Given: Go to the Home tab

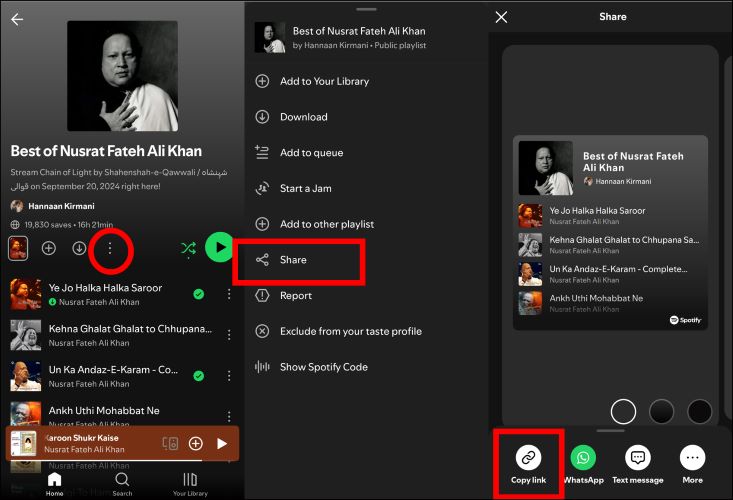Looking at the screenshot, I should click(55, 484).
